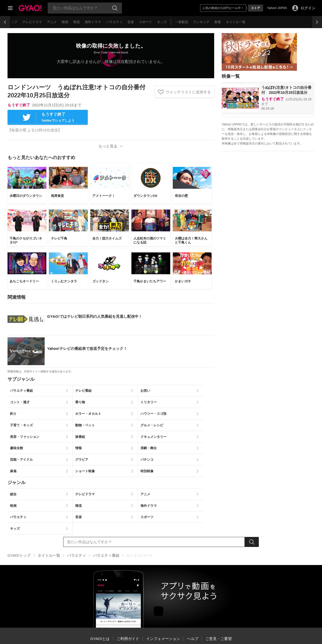Viewport: 322px width, 644px height.
Task: Open the 総合 genre row
Action: pos(40,494)
